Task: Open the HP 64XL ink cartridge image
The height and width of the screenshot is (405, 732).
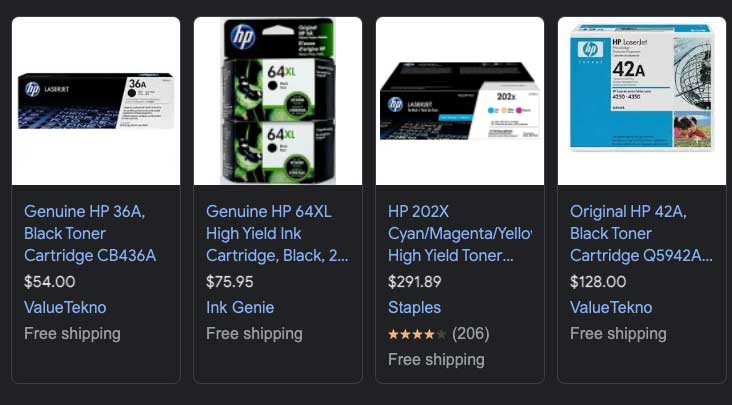Action: [278, 101]
